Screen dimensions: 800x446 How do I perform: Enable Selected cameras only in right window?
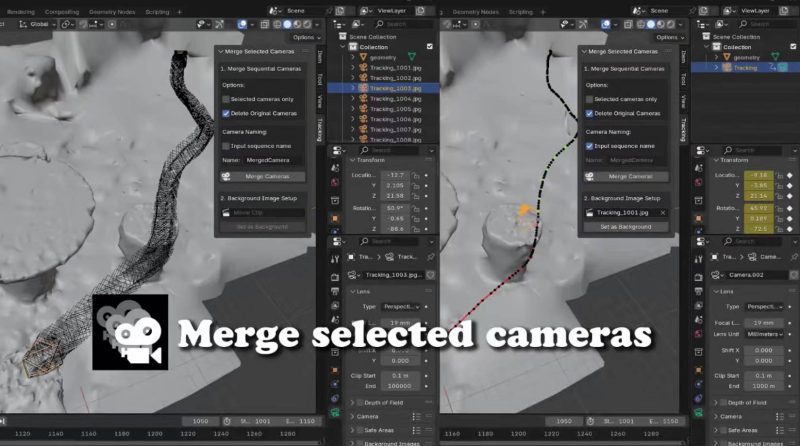click(x=589, y=99)
